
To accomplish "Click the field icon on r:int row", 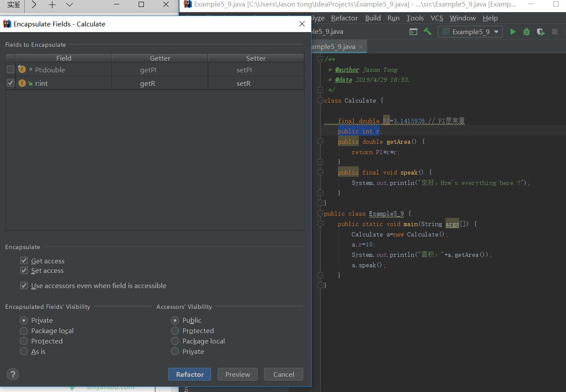I will click(x=22, y=83).
